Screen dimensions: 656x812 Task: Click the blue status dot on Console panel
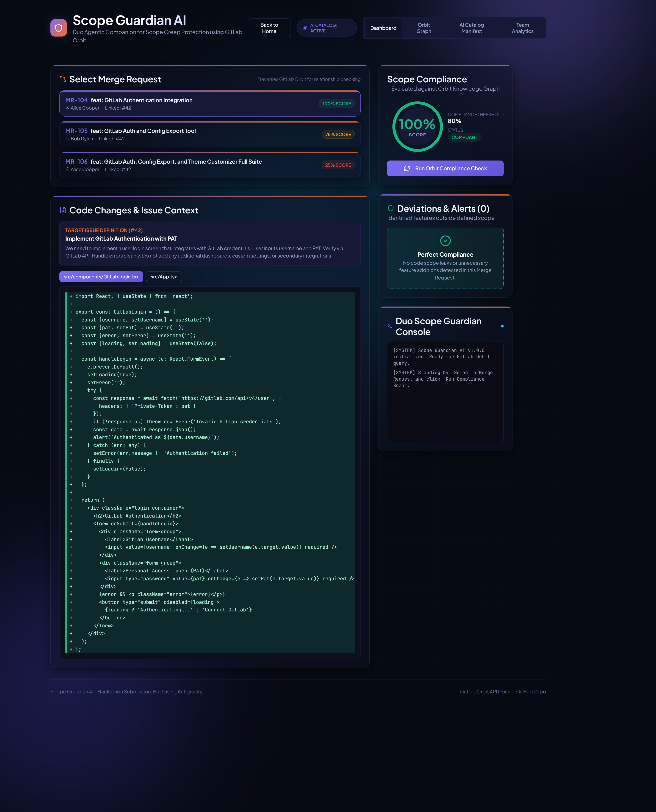[502, 326]
